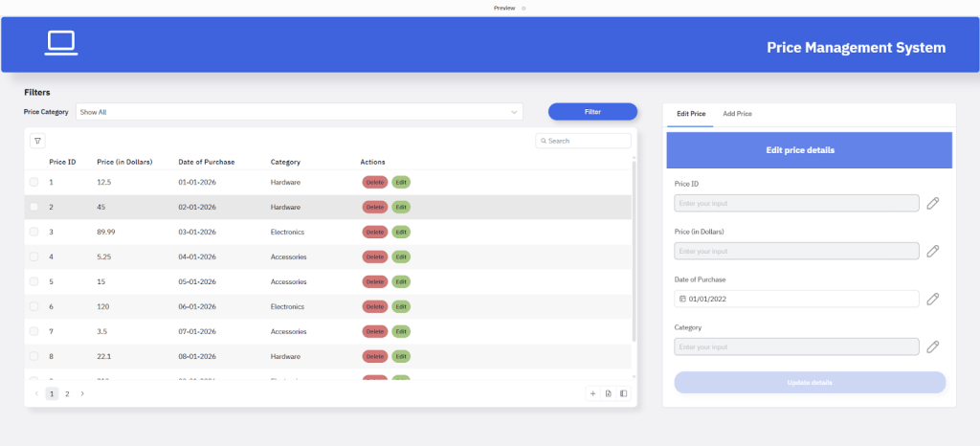Click the Price Management System title
Screen dimensions: 980x446
pyautogui.click(x=857, y=48)
